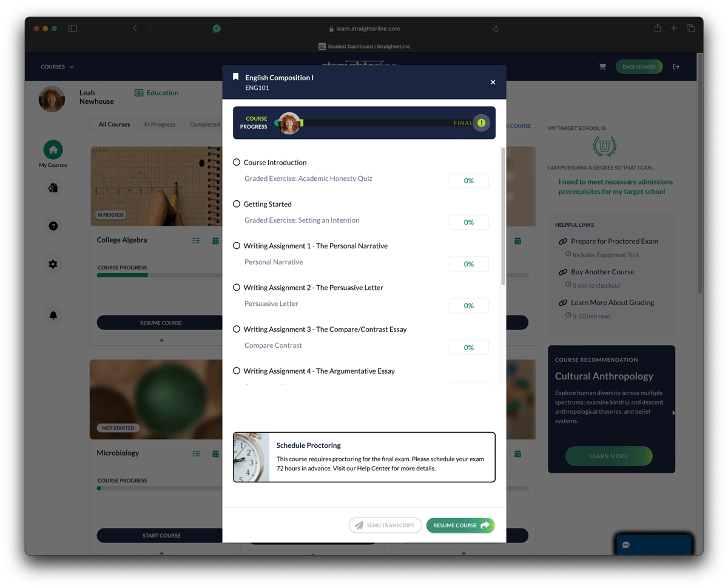
Task: Go back with Safari back arrow
Action: point(135,29)
